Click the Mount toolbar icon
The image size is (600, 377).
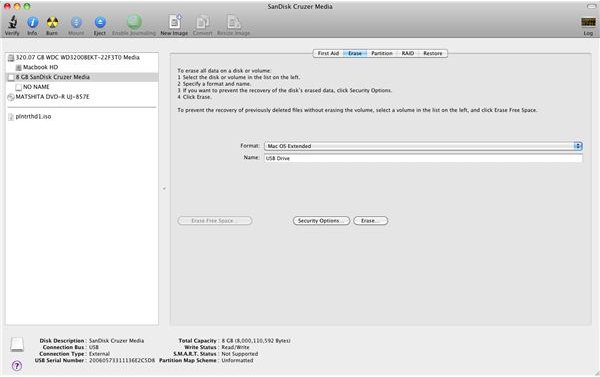click(76, 22)
